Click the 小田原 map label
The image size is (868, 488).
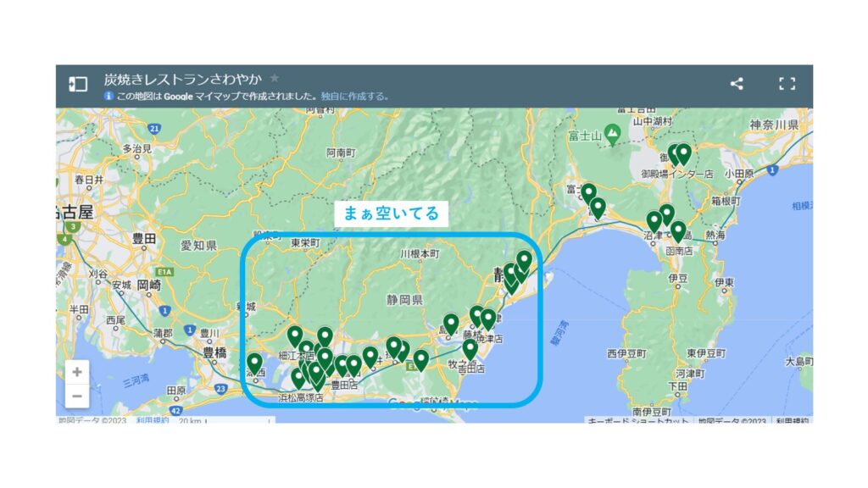(739, 173)
